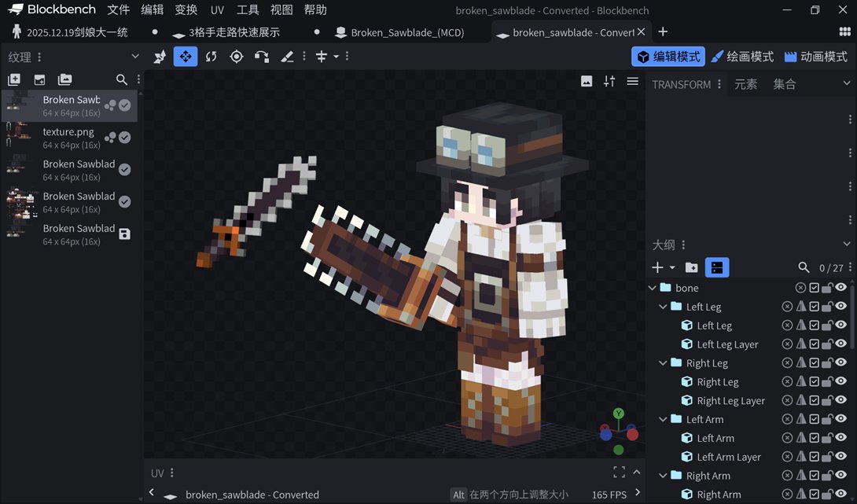Image resolution: width=857 pixels, height=504 pixels.
Task: Toggle outliner option buttons view
Action: pyautogui.click(x=717, y=267)
